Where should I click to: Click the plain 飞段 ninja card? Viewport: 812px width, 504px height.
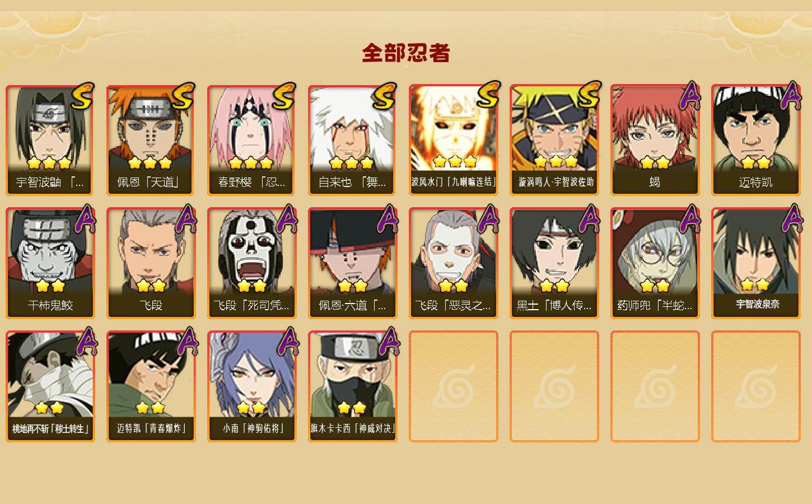click(x=151, y=263)
